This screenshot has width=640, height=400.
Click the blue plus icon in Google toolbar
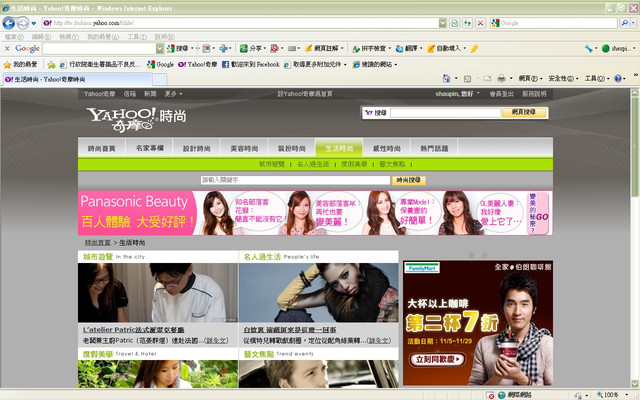click(x=223, y=49)
